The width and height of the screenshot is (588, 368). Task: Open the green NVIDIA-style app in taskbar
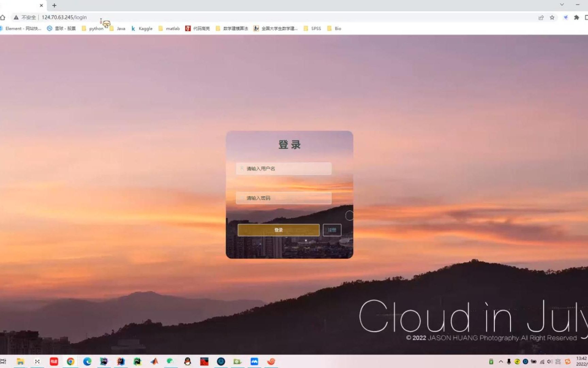pos(238,362)
